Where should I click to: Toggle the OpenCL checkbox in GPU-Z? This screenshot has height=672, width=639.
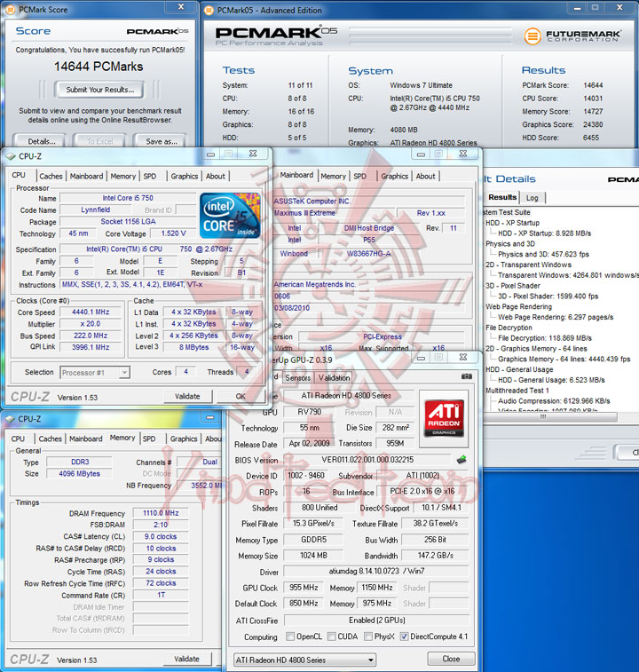[290, 636]
